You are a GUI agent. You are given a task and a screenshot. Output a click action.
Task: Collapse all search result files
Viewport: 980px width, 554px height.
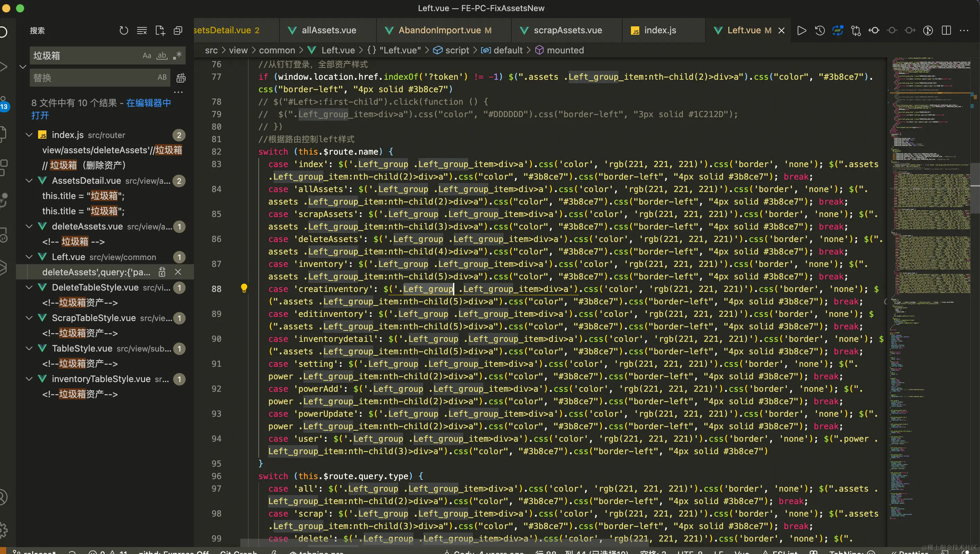pyautogui.click(x=178, y=31)
